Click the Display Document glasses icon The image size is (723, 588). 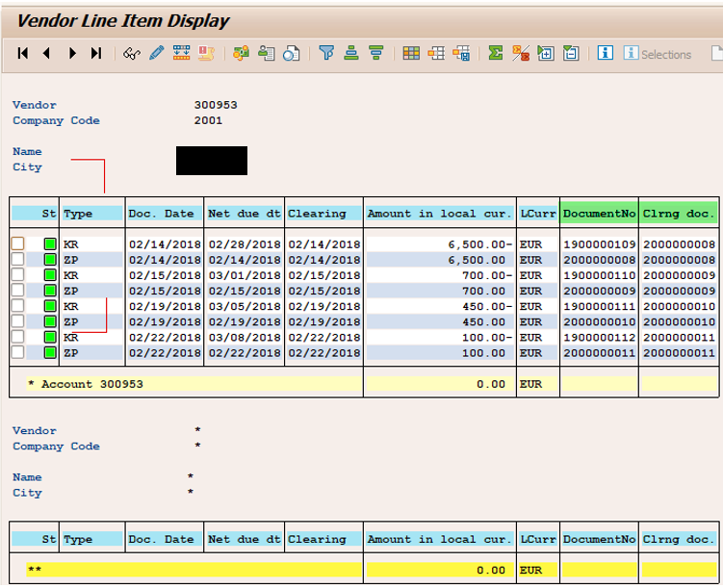click(132, 54)
